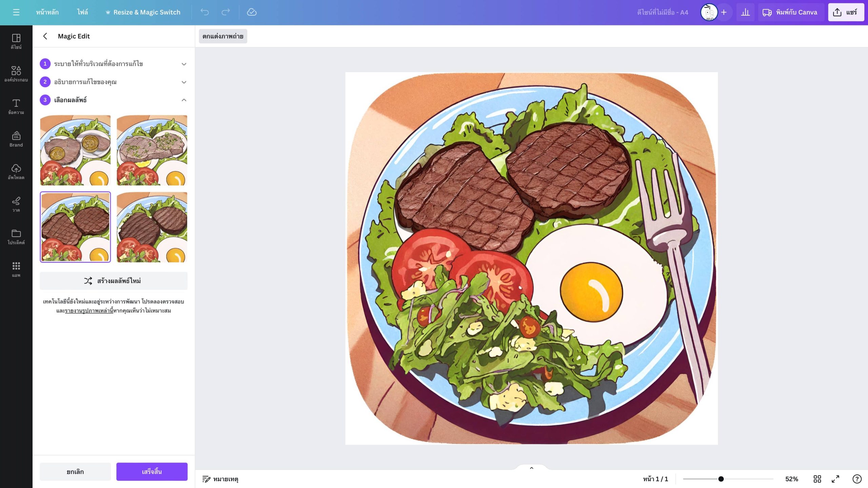868x488 pixels.
Task: Click the purple เสร็จสิ้น done button
Action: pyautogui.click(x=152, y=472)
